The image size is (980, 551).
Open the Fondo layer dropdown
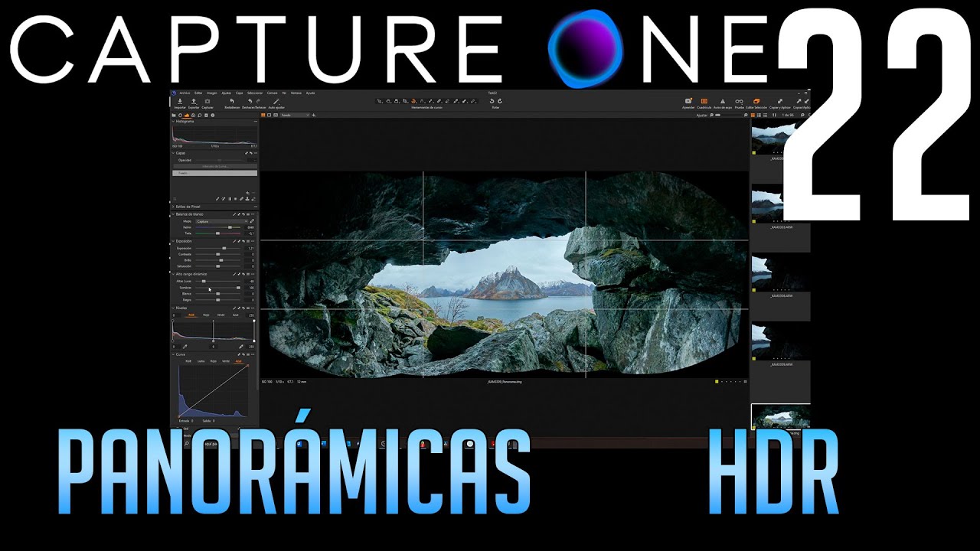[296, 115]
